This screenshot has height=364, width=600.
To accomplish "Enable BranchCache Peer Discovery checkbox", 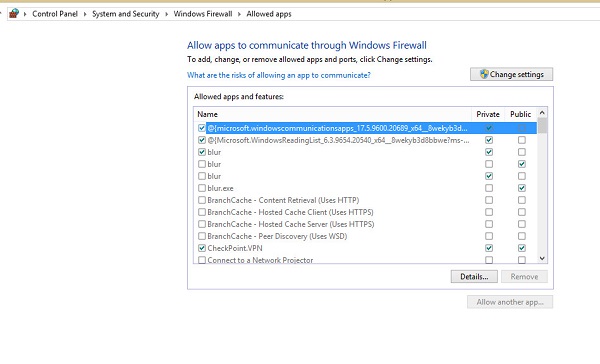I will (x=202, y=236).
